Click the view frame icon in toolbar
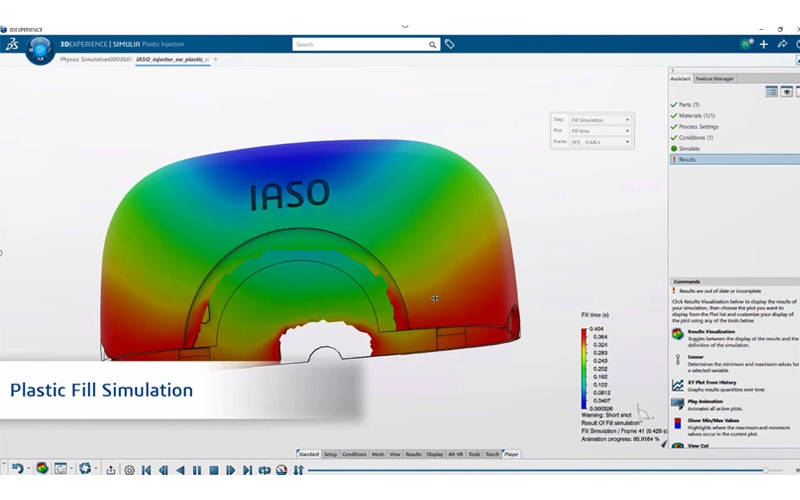This screenshot has height=500, width=800. [61, 468]
